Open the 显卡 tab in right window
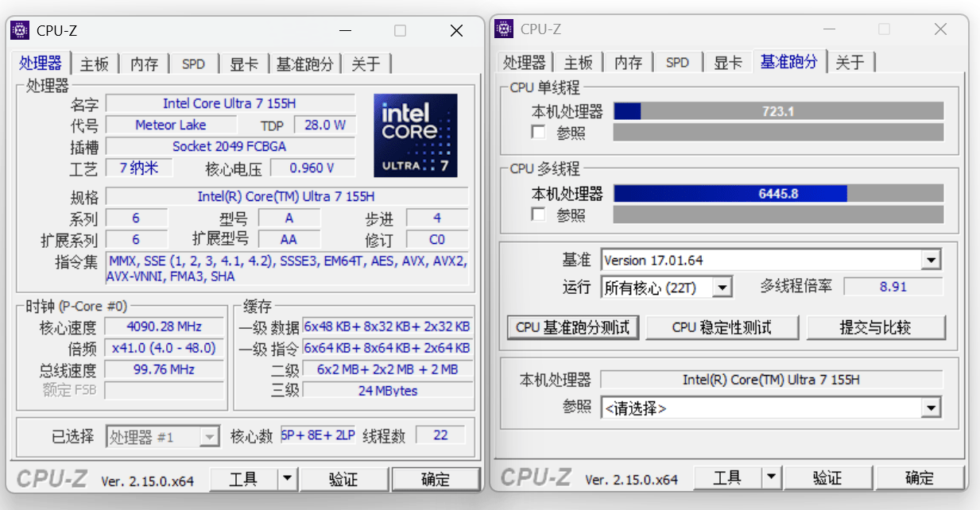 [x=727, y=62]
